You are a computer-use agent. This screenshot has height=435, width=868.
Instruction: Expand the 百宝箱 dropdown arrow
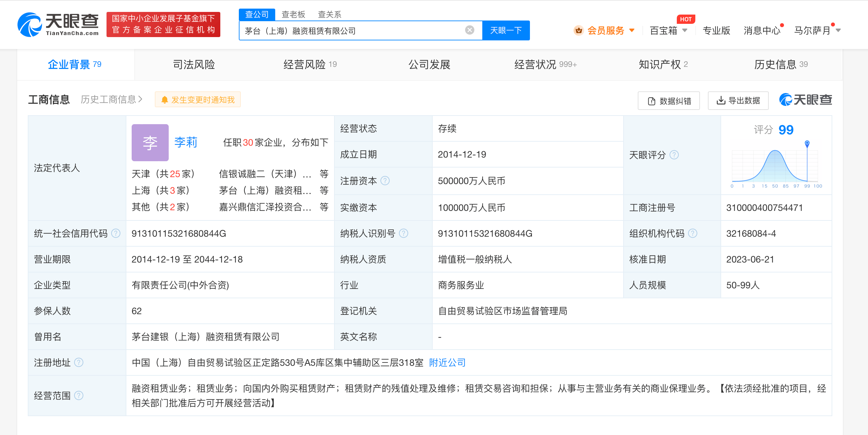[x=685, y=30]
